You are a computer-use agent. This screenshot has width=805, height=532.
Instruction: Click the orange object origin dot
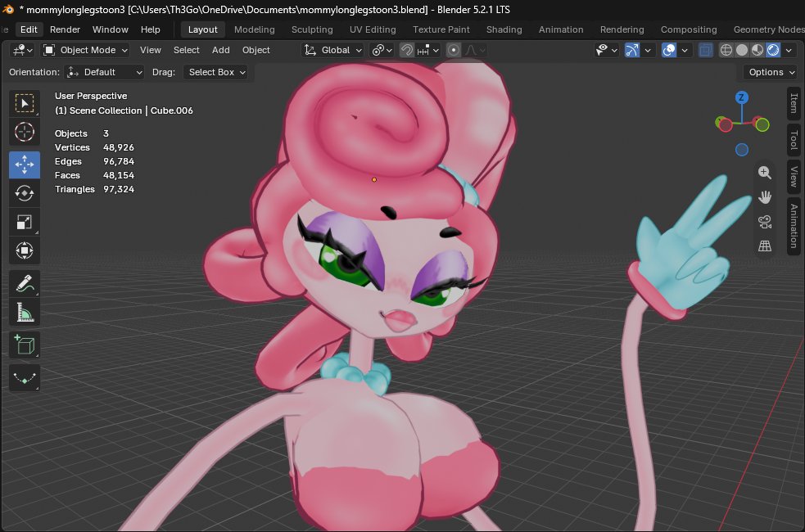pos(373,179)
